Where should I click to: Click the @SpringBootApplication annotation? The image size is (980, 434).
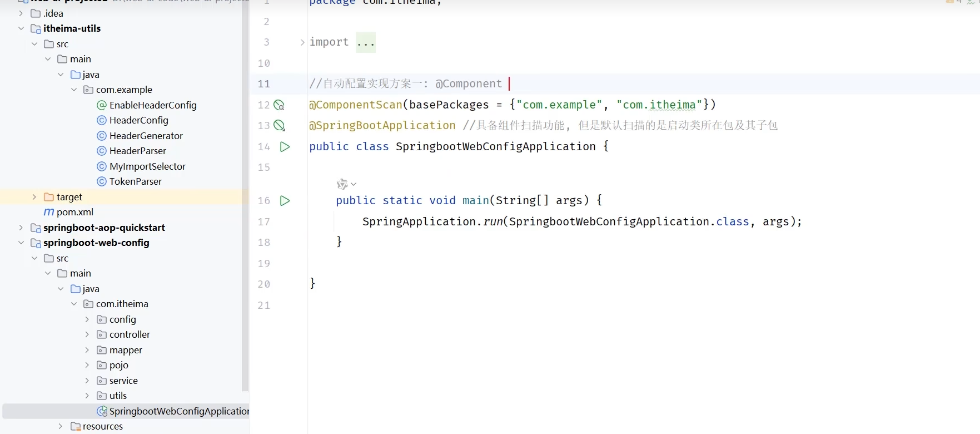click(382, 126)
